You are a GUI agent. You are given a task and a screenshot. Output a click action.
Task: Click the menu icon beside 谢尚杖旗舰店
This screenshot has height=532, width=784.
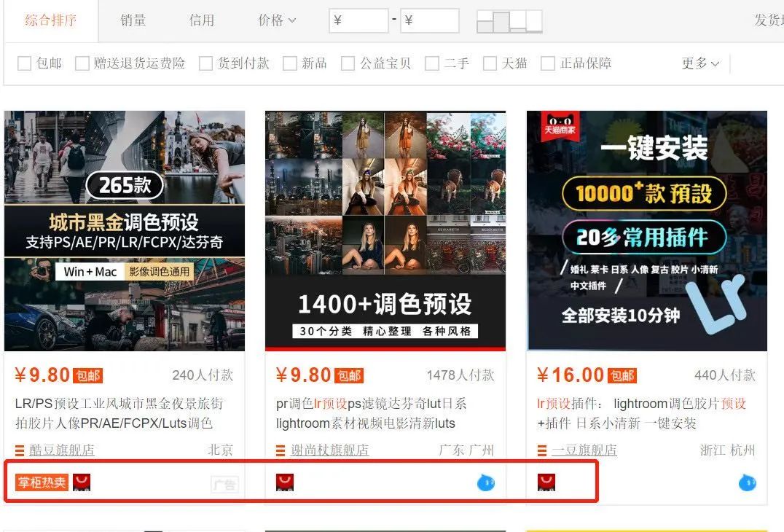[x=281, y=451]
